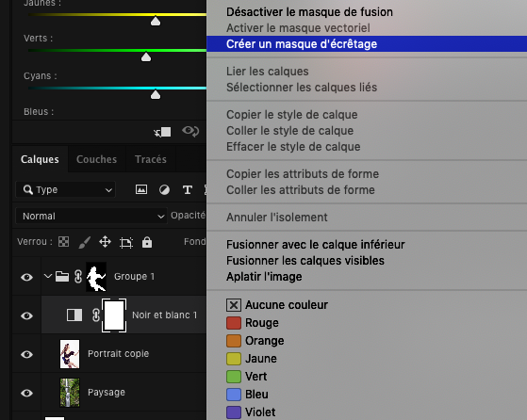Select the Groupe 1 mask thumbnail
Screen dimensions: 527x420
click(96, 277)
